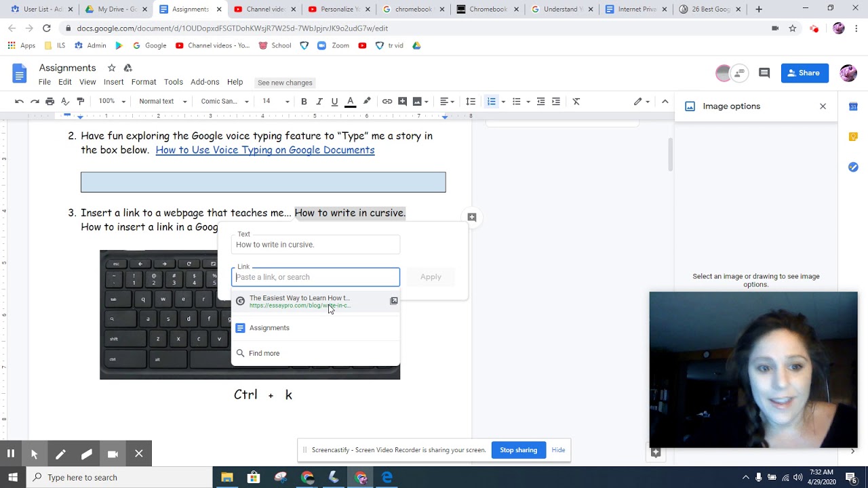Toggle bold formatting
This screenshot has height=488, width=868.
[304, 102]
